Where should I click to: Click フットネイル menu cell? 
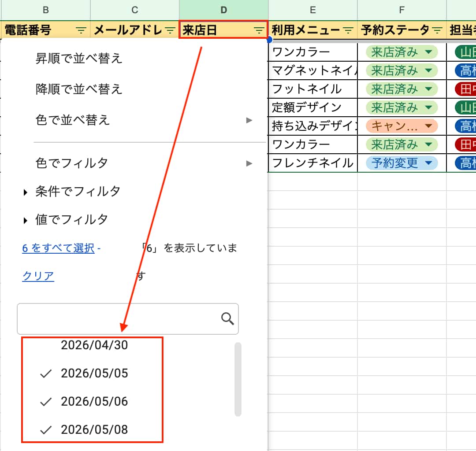click(313, 89)
